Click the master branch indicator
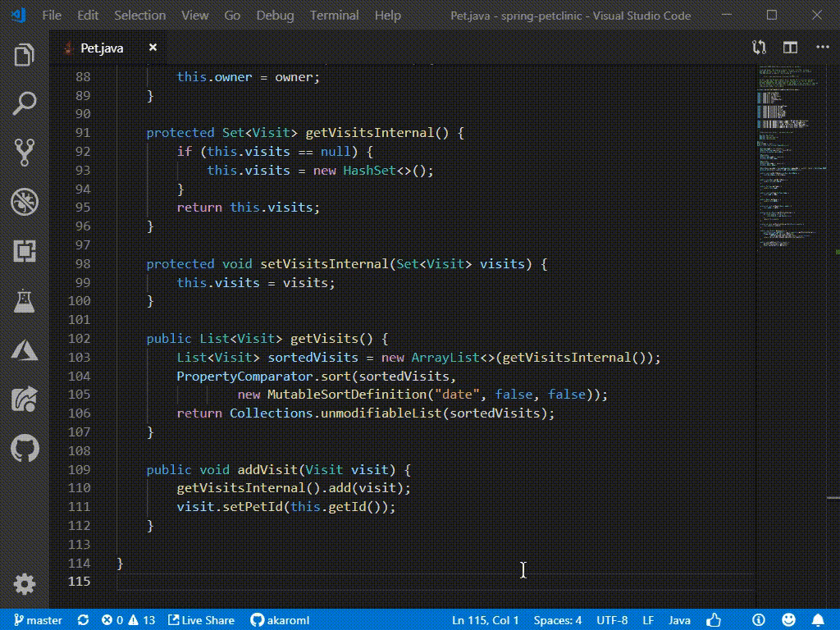The image size is (840, 630). [x=38, y=620]
